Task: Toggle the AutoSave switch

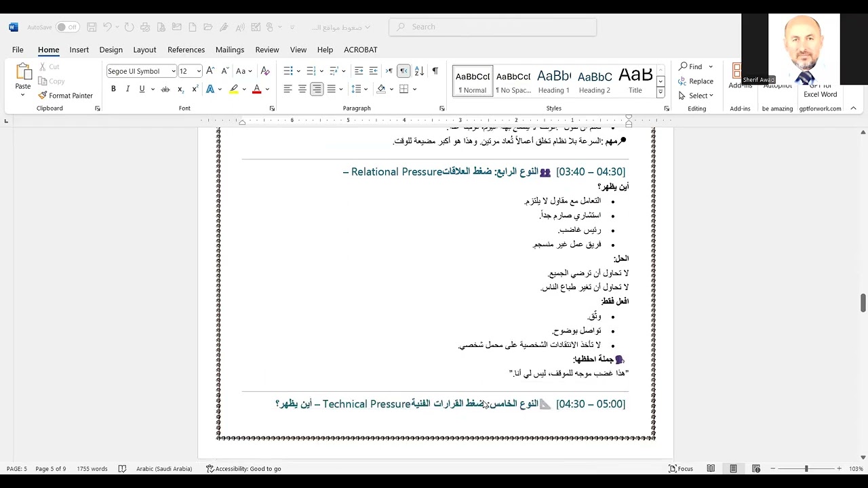Action: tap(67, 27)
